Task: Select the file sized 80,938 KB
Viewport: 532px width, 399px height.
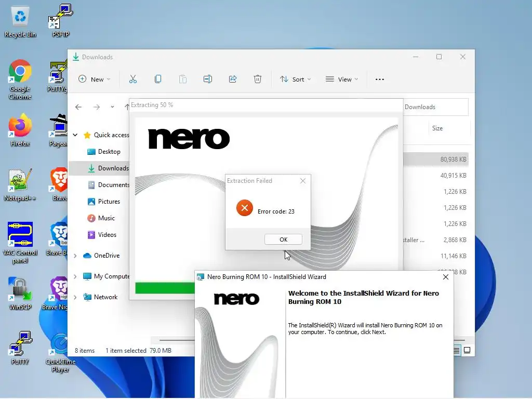Action: (x=436, y=159)
